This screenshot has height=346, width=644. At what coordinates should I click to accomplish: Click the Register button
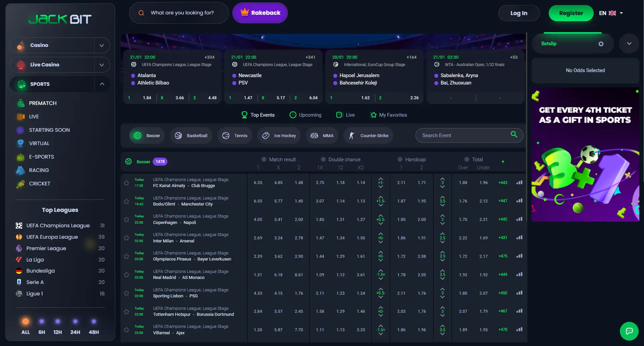click(571, 13)
